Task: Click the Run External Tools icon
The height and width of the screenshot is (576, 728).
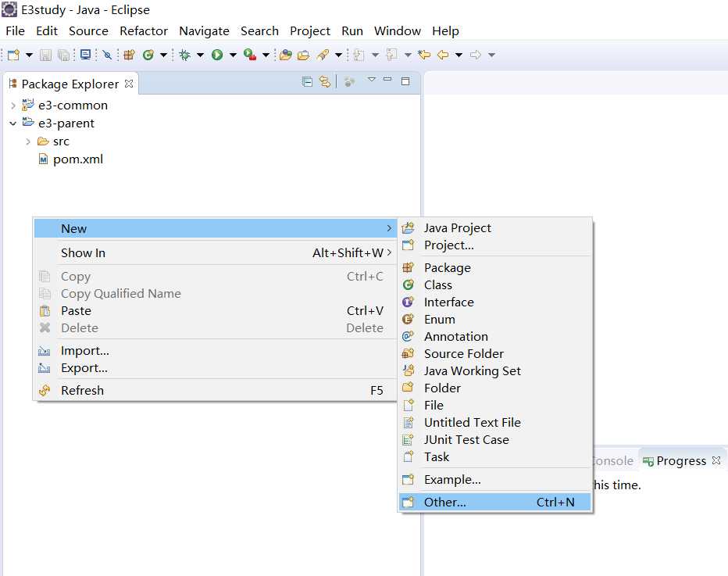Action: click(x=250, y=55)
